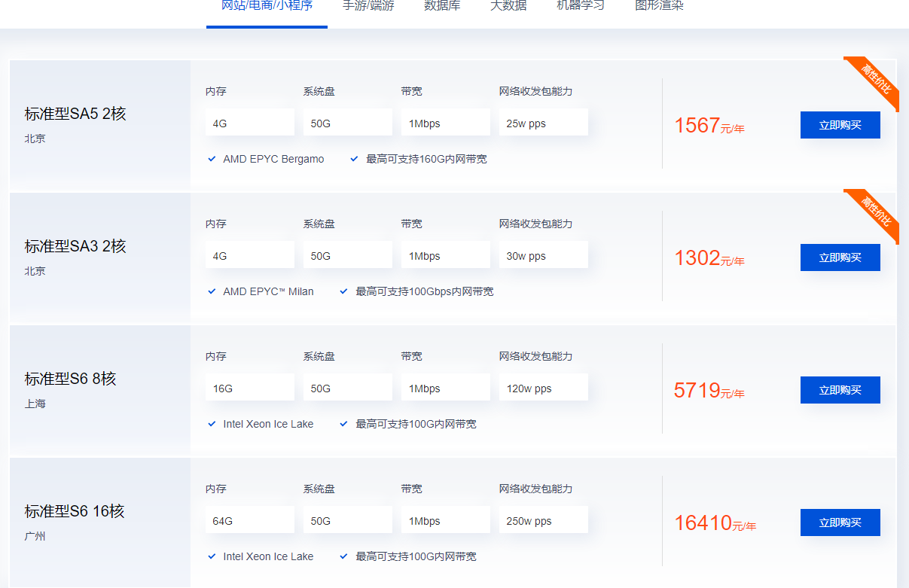Click the 标准型SA5 2核 title
The height and width of the screenshot is (588, 909).
click(x=75, y=114)
